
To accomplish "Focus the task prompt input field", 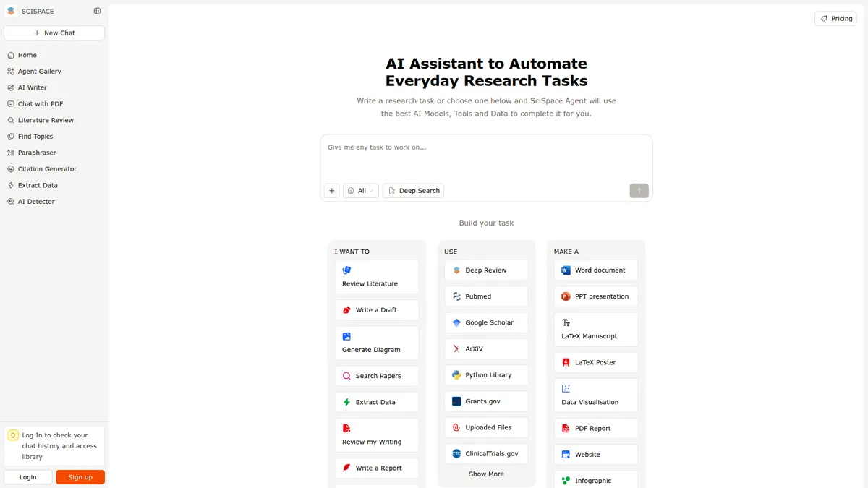I will click(486, 155).
